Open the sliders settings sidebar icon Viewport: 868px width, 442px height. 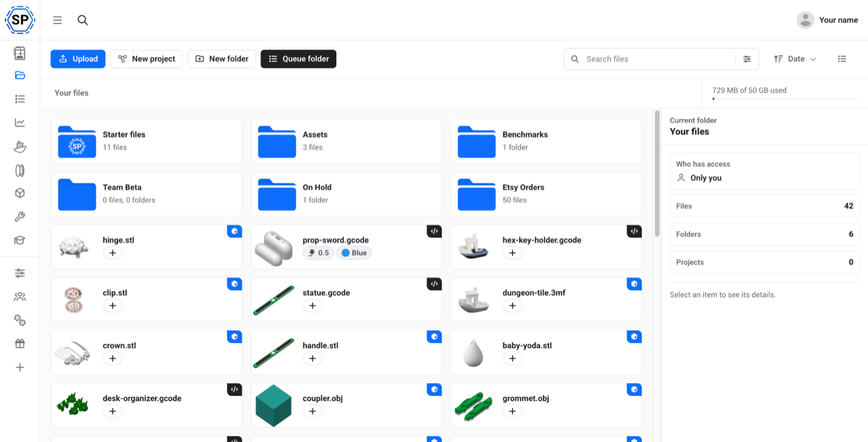click(x=20, y=273)
